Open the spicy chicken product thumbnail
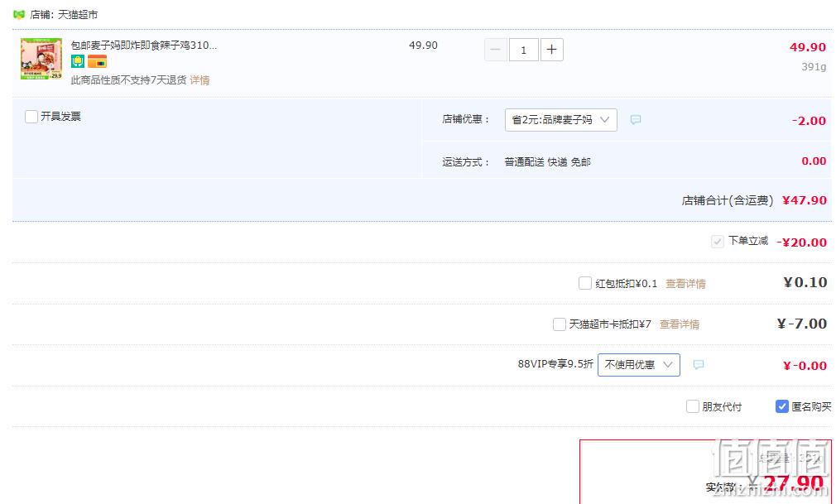Image resolution: width=836 pixels, height=504 pixels. (x=41, y=59)
